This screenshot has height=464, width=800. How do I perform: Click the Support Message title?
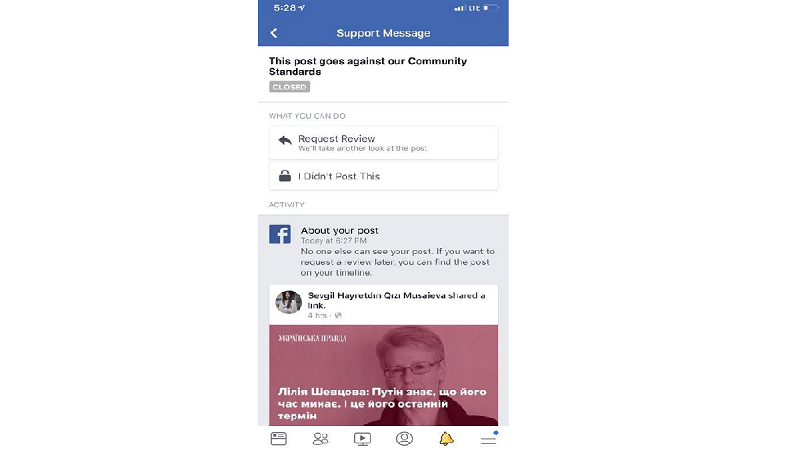[383, 33]
